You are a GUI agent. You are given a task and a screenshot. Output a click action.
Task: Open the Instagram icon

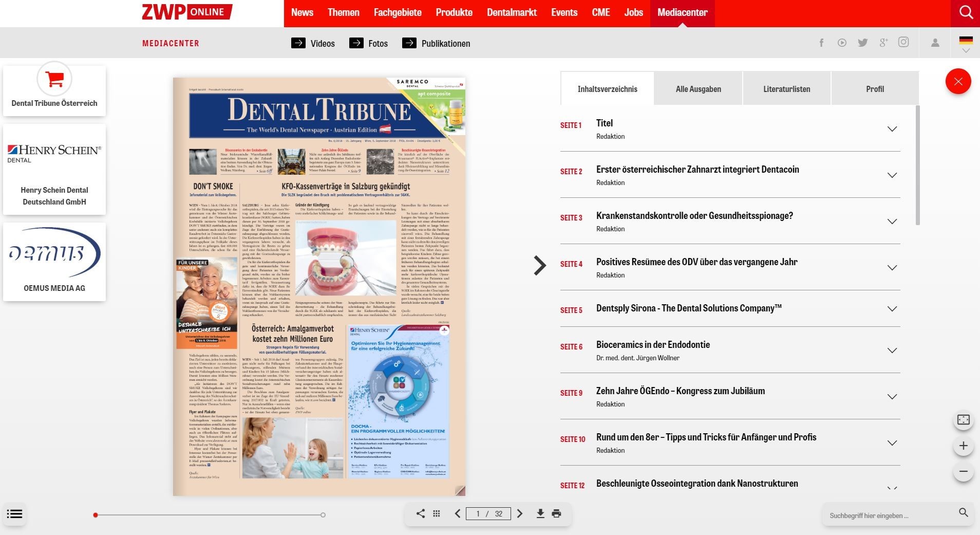tap(903, 42)
